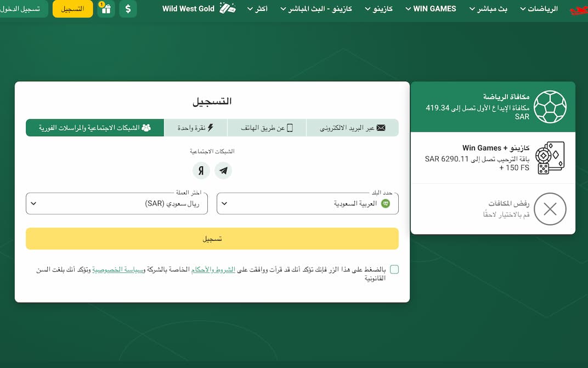Click the soccer ball sports bonus icon
Screen dimensions: 588x368
coord(550,107)
